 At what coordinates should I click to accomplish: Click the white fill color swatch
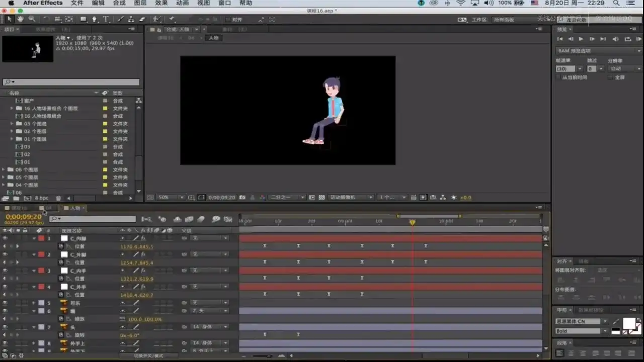629,323
